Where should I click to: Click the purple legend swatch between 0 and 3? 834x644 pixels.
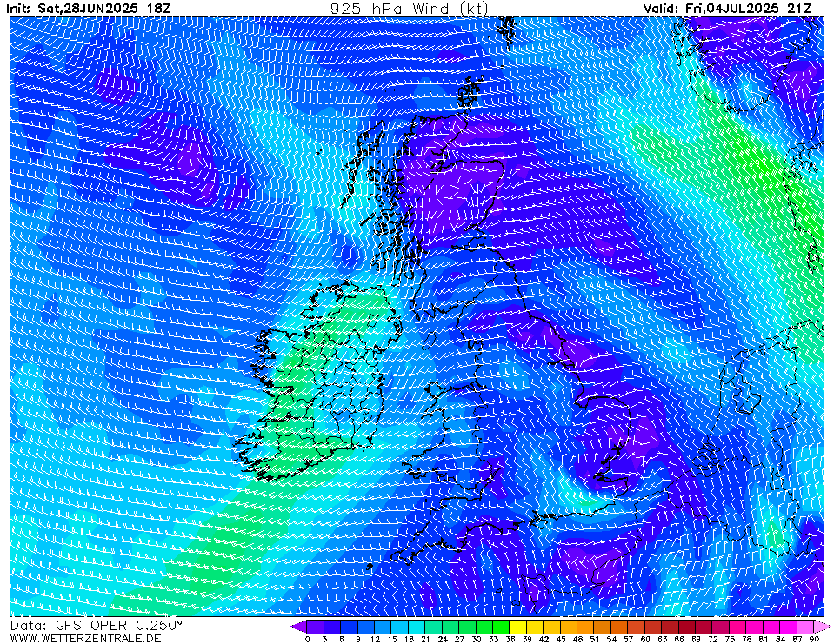coord(316,627)
